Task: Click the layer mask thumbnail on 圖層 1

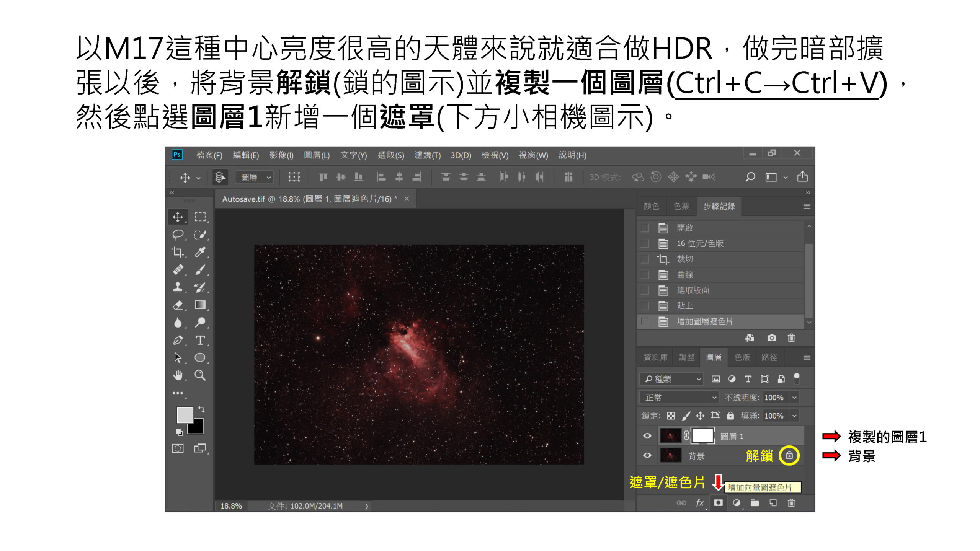Action: (703, 435)
